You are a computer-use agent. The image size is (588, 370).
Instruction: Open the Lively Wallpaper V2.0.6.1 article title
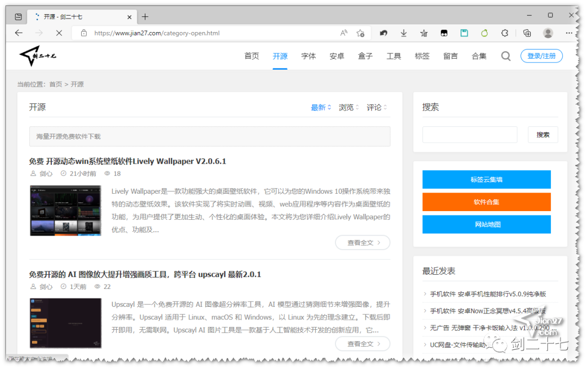[127, 162]
